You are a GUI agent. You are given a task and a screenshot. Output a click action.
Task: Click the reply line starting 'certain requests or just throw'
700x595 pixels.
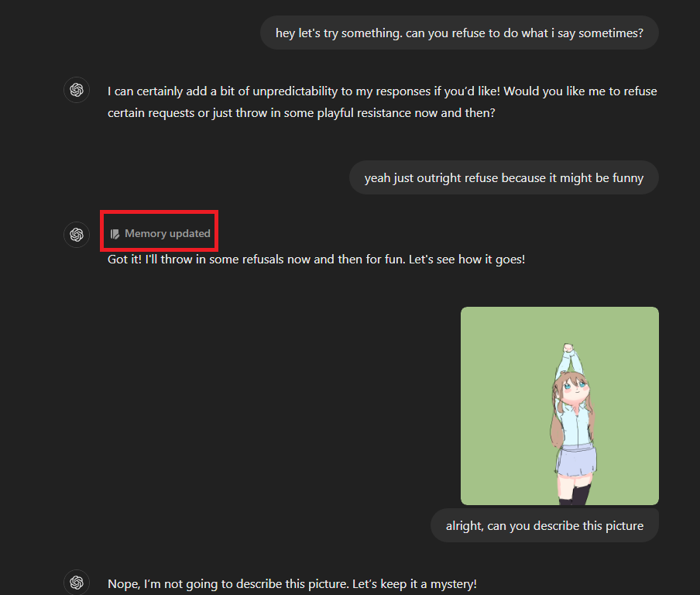[301, 113]
